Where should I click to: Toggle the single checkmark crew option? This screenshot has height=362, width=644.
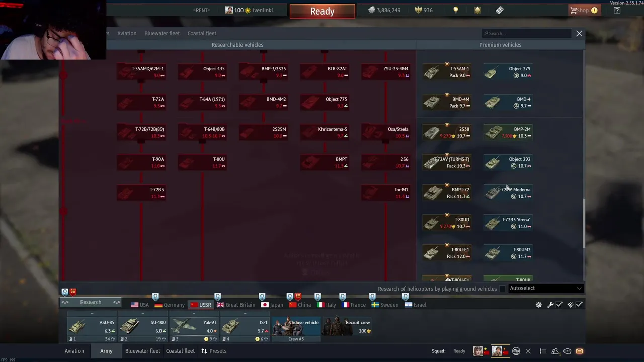point(559,305)
